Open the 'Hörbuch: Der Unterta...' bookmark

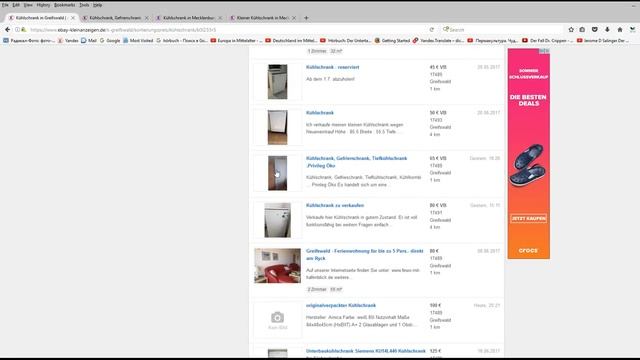coord(345,40)
